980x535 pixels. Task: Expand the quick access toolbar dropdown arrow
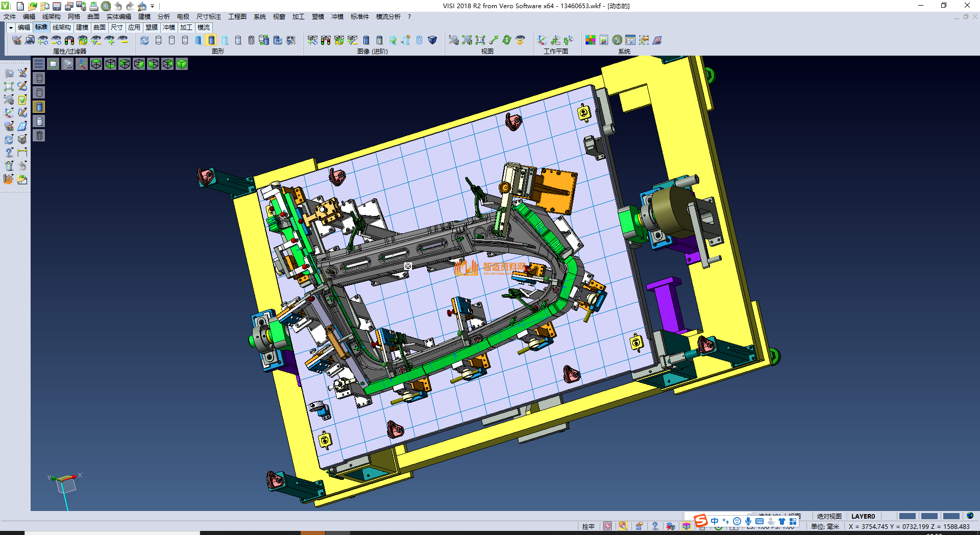pyautogui.click(x=153, y=6)
